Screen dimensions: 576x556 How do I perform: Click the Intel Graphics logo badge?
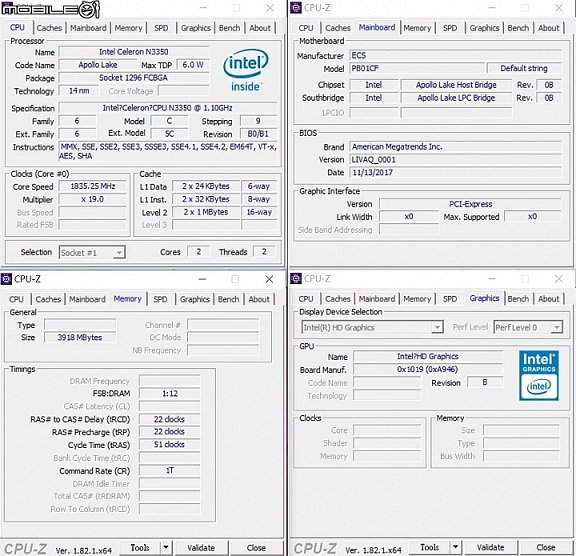(x=539, y=375)
